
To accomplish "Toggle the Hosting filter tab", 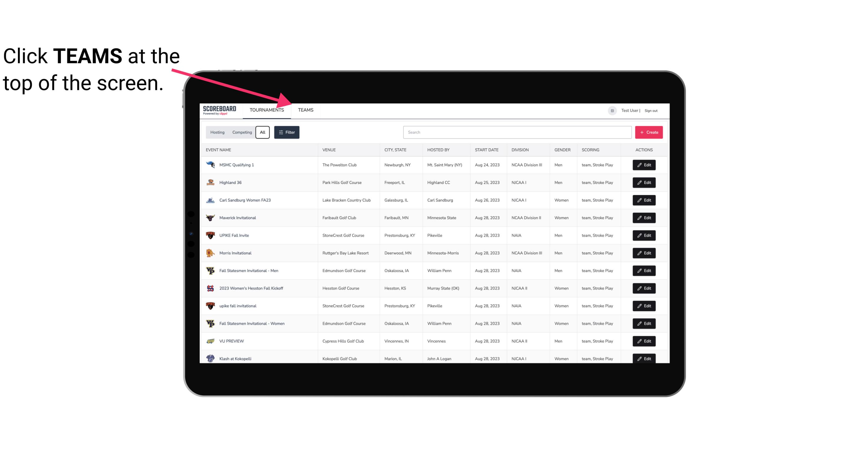I will pyautogui.click(x=217, y=132).
